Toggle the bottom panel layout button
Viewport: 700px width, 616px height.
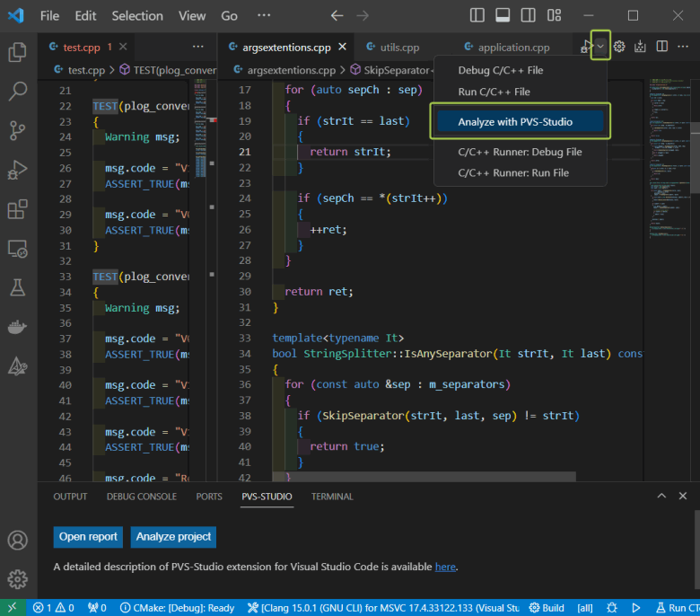[x=503, y=15]
